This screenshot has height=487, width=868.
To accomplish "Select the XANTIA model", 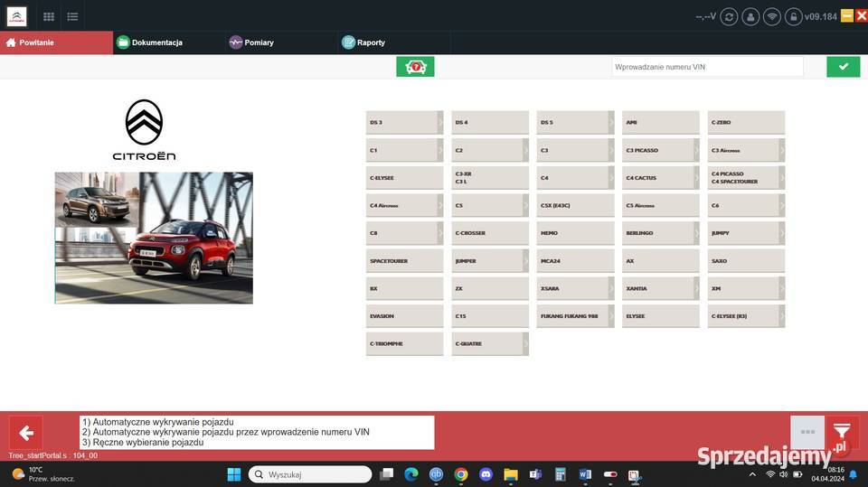I will pos(660,288).
